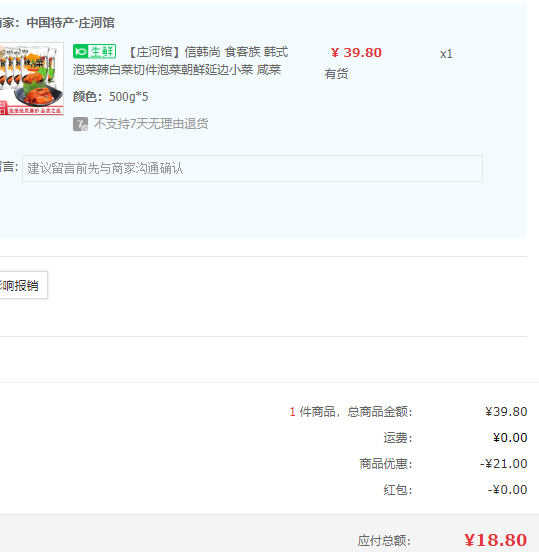Click the 运费 shipping fee label
Screen dimensions: 539x552
click(397, 438)
